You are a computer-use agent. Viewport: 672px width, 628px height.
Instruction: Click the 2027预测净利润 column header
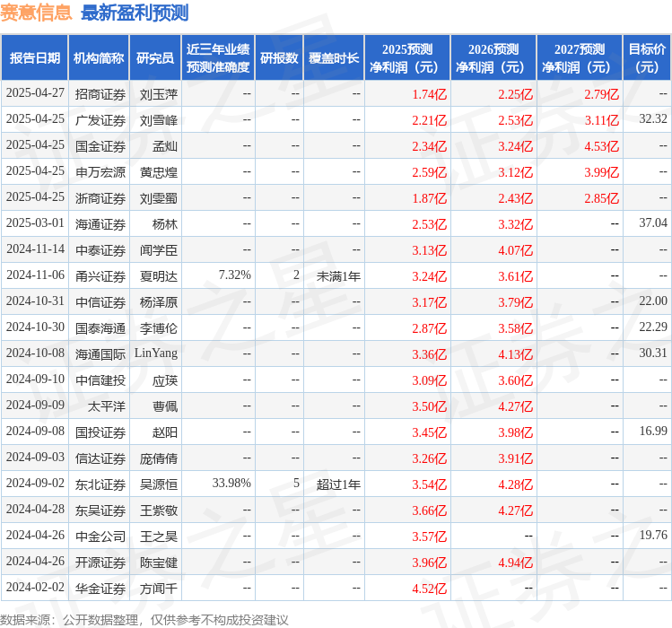pyautogui.click(x=580, y=58)
